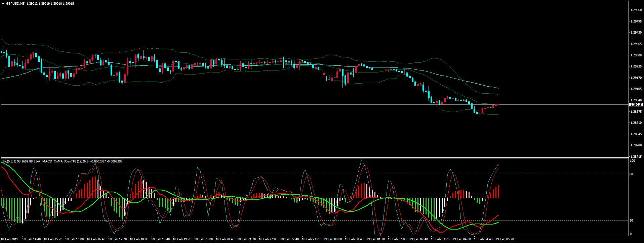Image resolution: width=644 pixels, height=243 pixels.
Task: Open the chart menu triangle beside GBPUSD,M5
Action: (3, 4)
